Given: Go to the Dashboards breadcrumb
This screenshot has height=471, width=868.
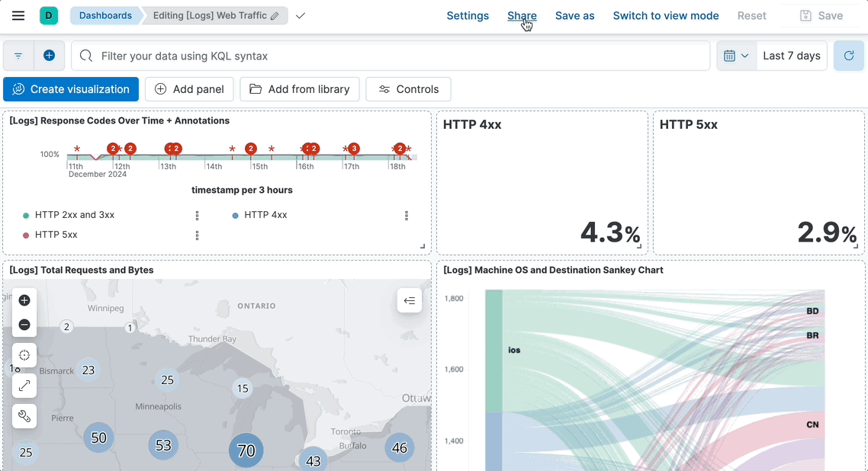Looking at the screenshot, I should [105, 15].
